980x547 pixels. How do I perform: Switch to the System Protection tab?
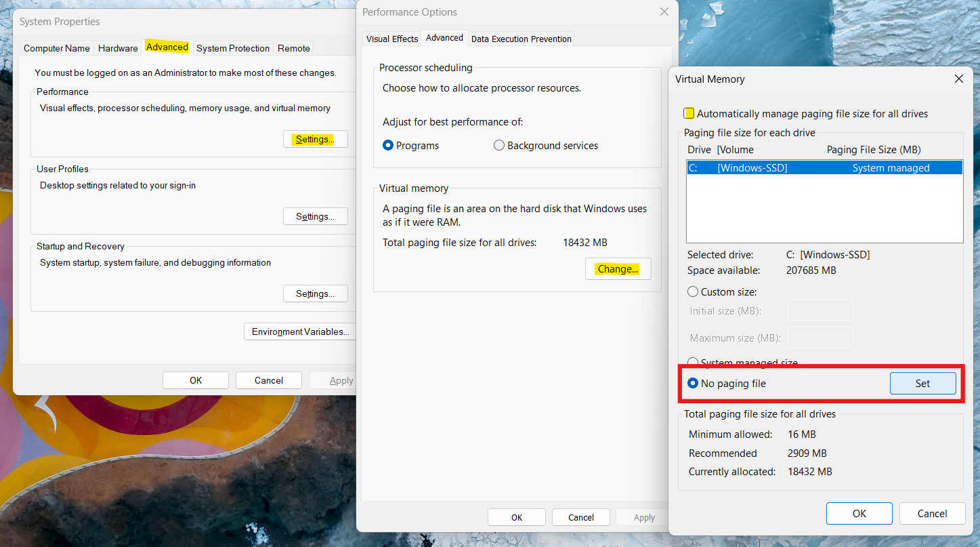coord(232,48)
